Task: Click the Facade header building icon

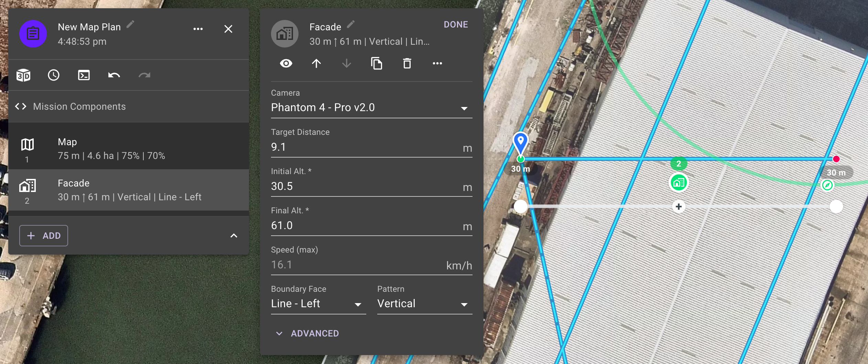Action: [x=285, y=34]
